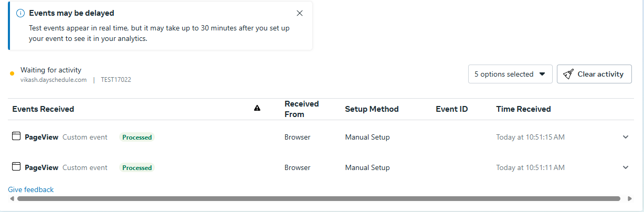Click the first Processed status badge
644x212 pixels.
point(137,137)
